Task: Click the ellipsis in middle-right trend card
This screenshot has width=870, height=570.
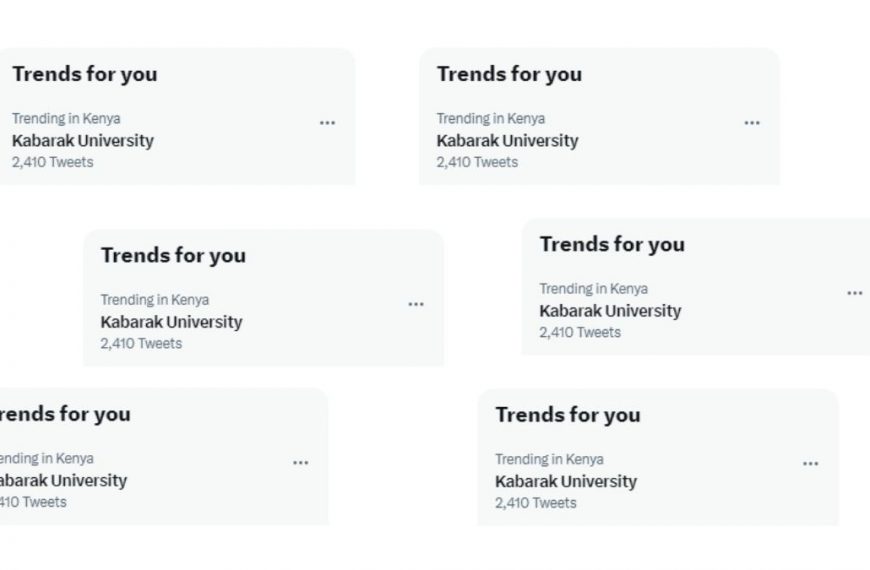Action: click(x=855, y=293)
